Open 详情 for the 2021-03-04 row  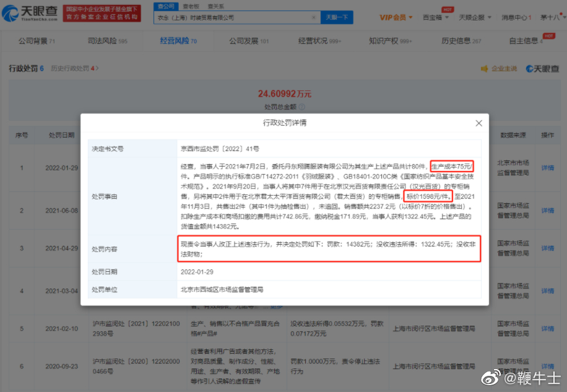click(x=547, y=290)
